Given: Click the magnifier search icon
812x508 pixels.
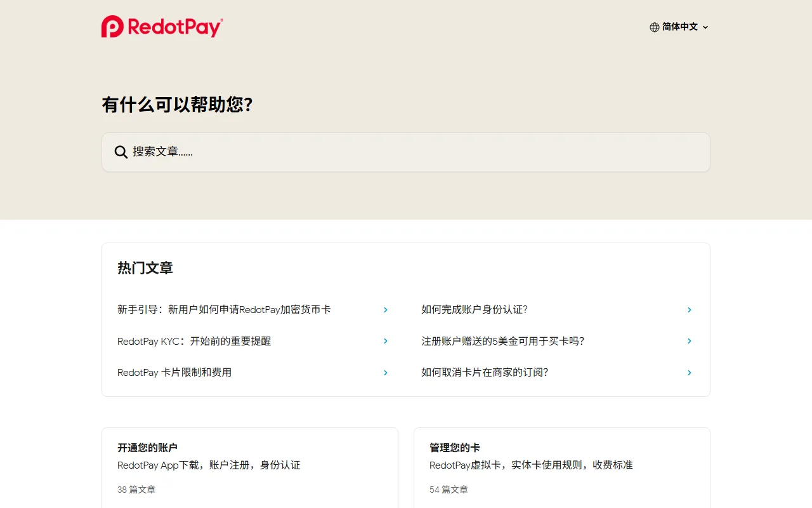Looking at the screenshot, I should click(x=121, y=152).
